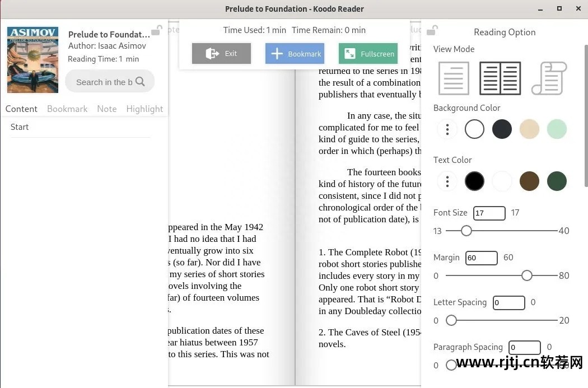The width and height of the screenshot is (588, 388).
Task: Click the Reading Time: 1 min text
Action: pos(104,59)
